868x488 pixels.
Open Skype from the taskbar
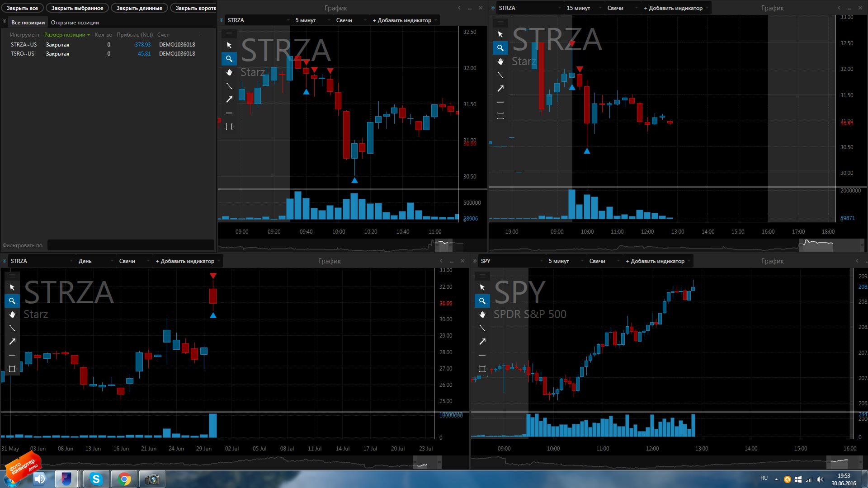(96, 479)
